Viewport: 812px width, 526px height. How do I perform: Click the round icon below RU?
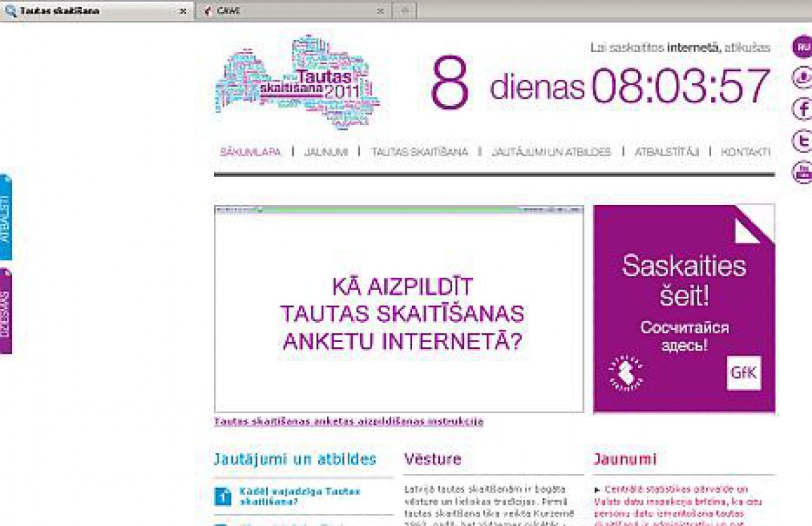point(803,77)
